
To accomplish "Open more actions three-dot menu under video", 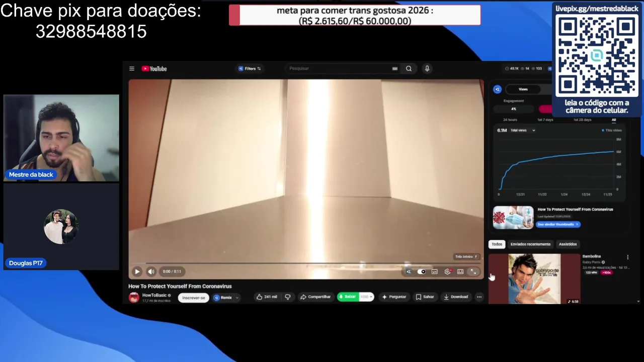I will (x=479, y=297).
